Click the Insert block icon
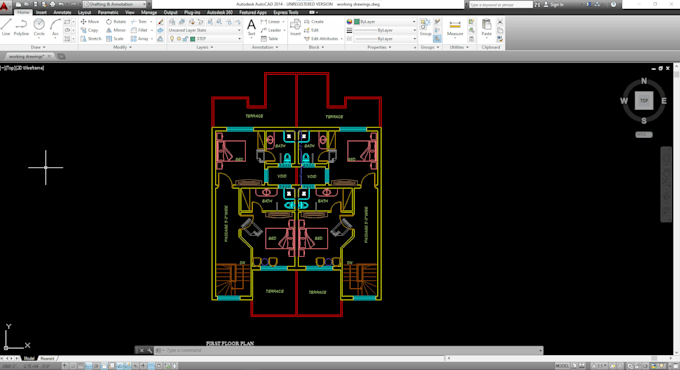This screenshot has height=370, width=680. (295, 27)
